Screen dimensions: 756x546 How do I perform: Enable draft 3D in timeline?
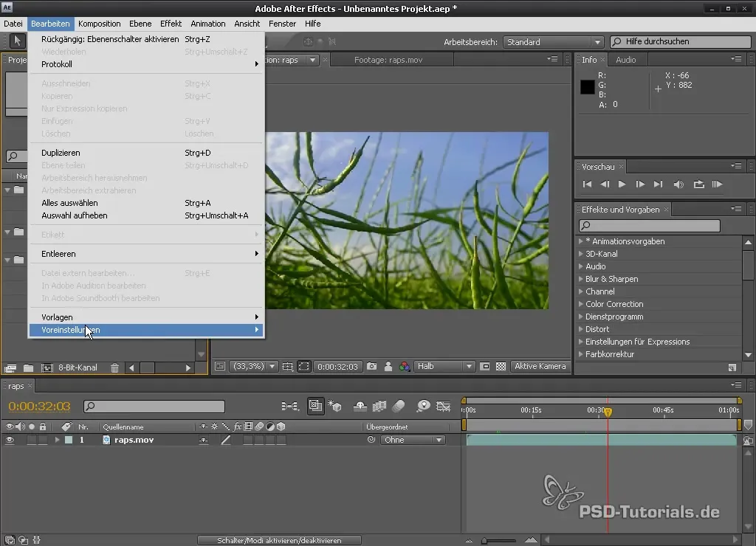[x=334, y=406]
